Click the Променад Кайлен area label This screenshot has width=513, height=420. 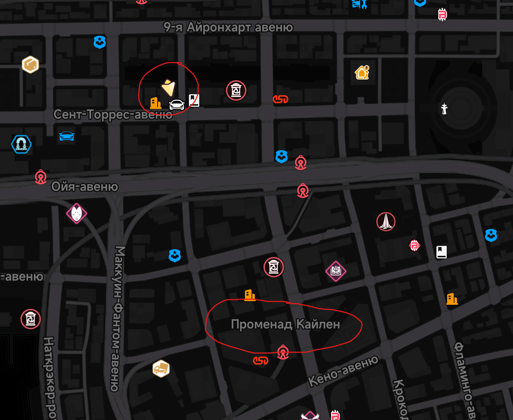[285, 324]
